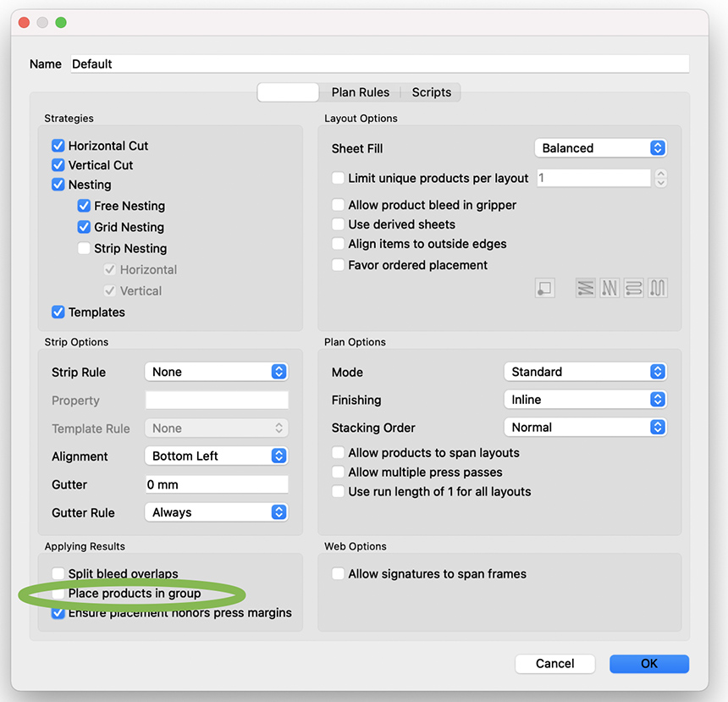Screen dimensions: 728x702
Task: Click the Cancel button
Action: [555, 664]
